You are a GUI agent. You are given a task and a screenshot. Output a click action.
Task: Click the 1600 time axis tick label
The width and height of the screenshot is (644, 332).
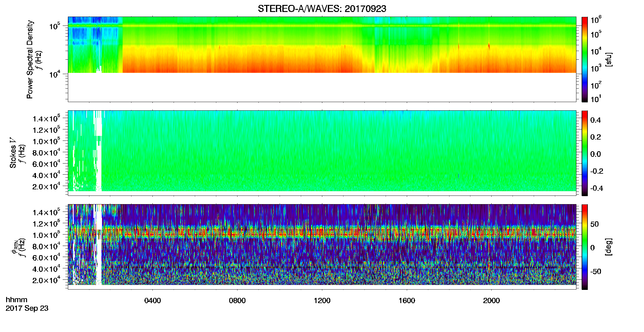[407, 301]
